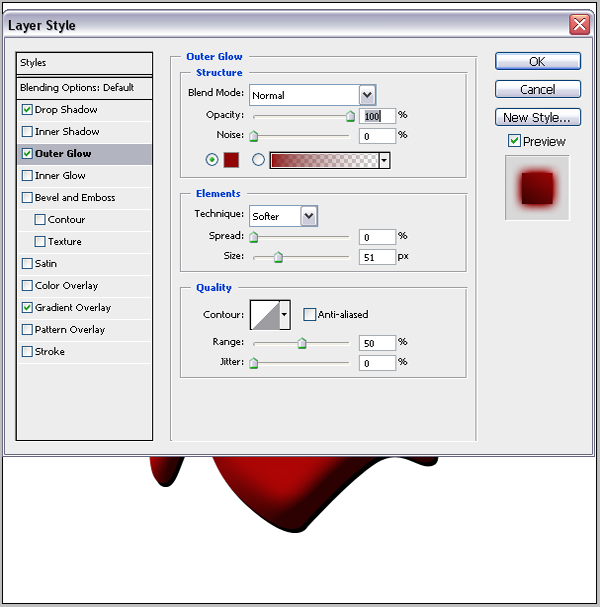600x607 pixels.
Task: Open the Contour picker dropdown arrow
Action: [285, 315]
